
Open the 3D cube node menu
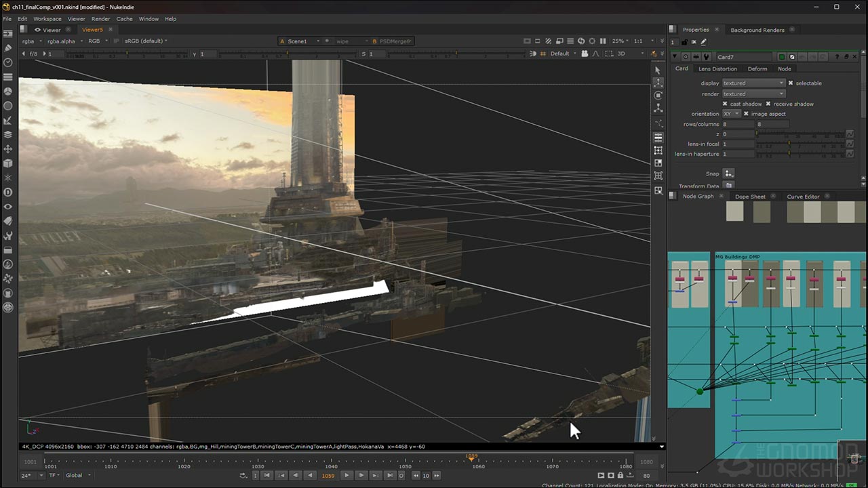[8, 163]
